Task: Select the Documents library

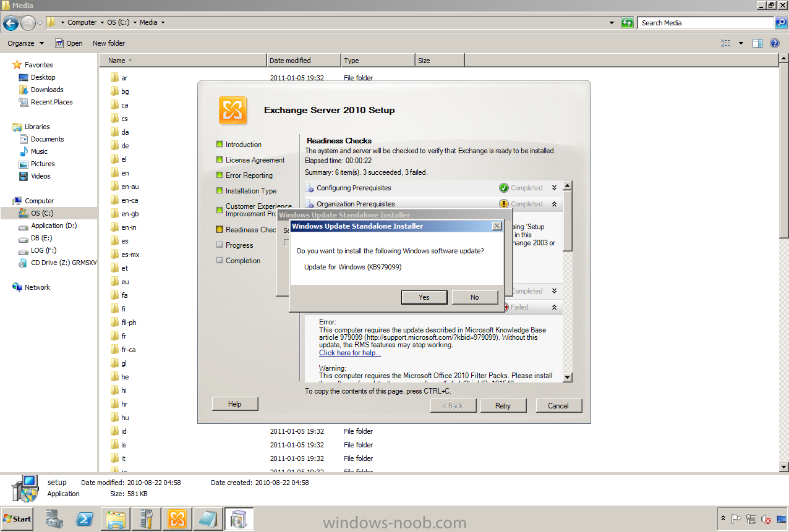Action: click(x=48, y=139)
